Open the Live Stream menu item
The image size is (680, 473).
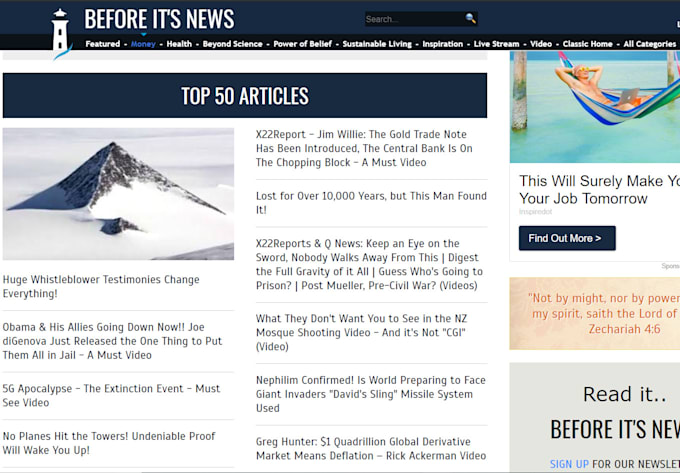[x=496, y=44]
